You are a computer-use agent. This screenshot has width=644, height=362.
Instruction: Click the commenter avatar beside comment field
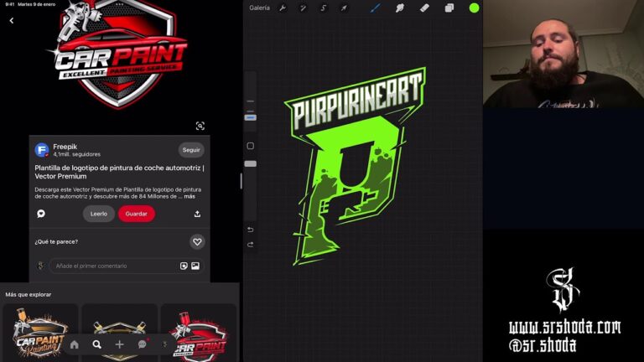(x=40, y=266)
